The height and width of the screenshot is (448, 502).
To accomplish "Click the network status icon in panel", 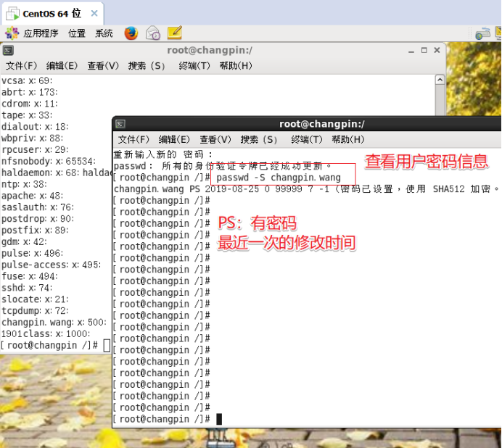I will 483,33.
